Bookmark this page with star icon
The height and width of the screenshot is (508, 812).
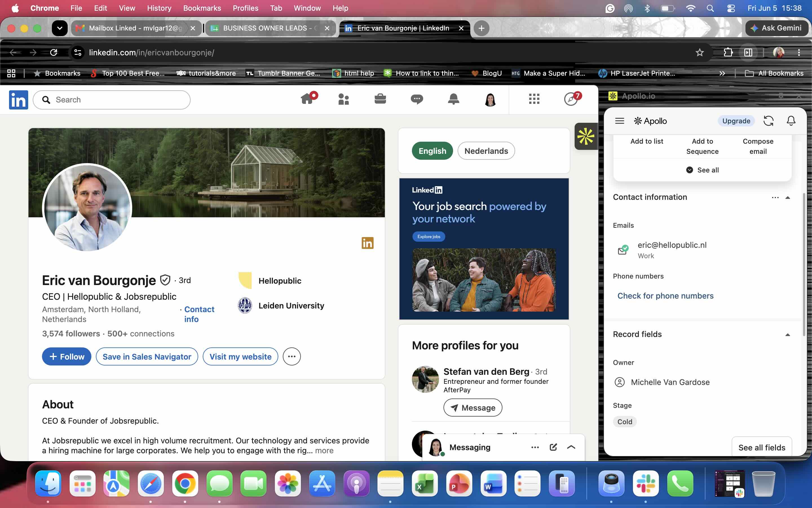click(x=699, y=52)
